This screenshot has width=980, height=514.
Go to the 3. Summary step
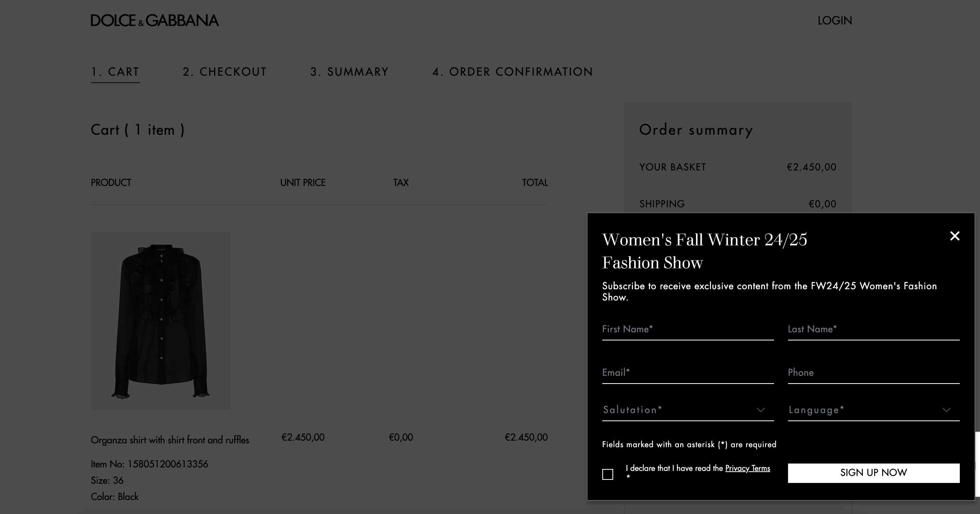click(x=349, y=72)
